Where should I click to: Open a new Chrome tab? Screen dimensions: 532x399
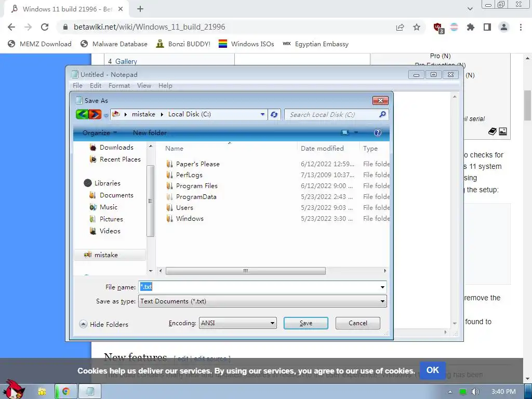click(x=140, y=9)
